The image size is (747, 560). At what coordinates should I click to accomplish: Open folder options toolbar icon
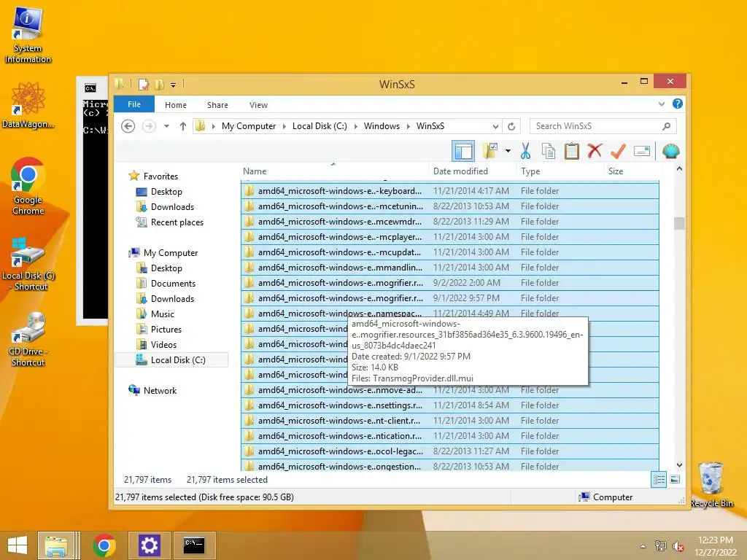coord(490,152)
